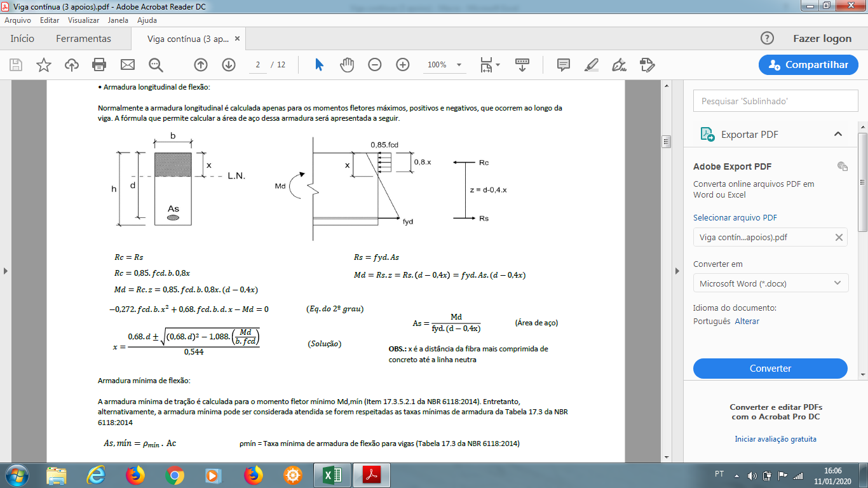The height and width of the screenshot is (488, 868).
Task: Switch to the Ferramentas tab
Action: 83,39
